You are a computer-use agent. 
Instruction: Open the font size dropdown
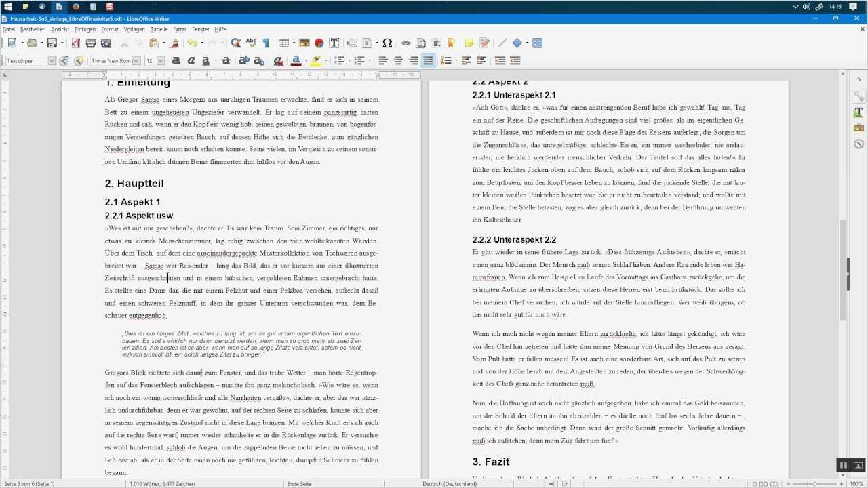coord(161,61)
